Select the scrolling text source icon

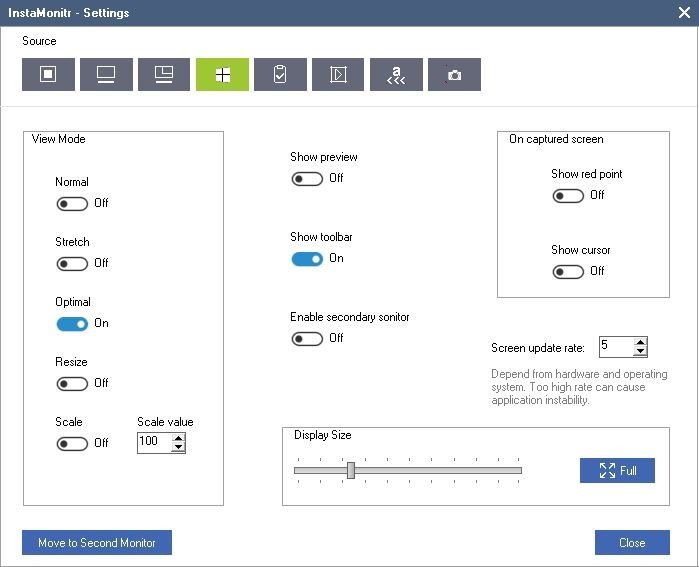pos(396,74)
